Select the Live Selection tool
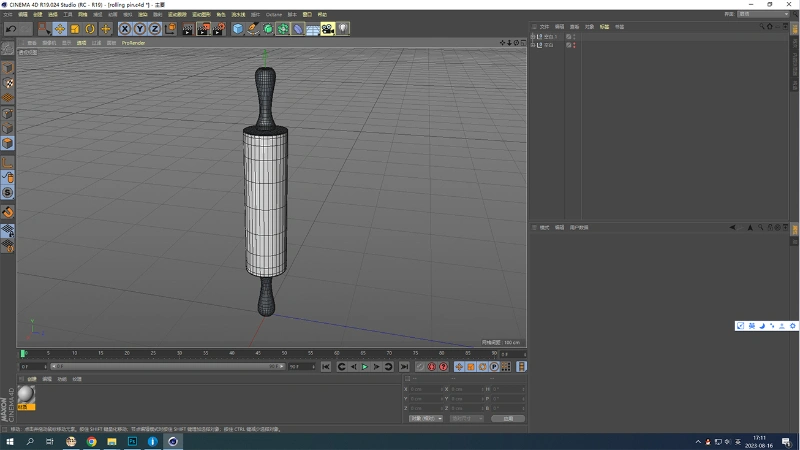 tap(44, 29)
